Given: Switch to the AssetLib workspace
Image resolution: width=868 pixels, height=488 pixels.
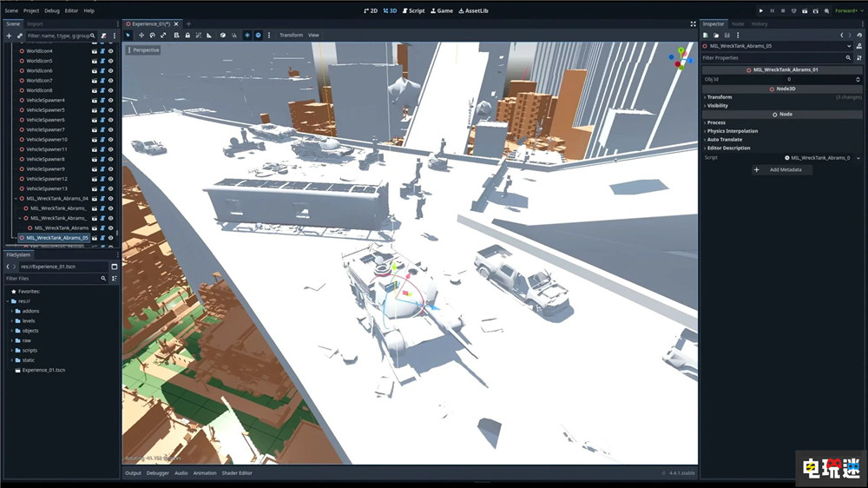Looking at the screenshot, I should 473,10.
